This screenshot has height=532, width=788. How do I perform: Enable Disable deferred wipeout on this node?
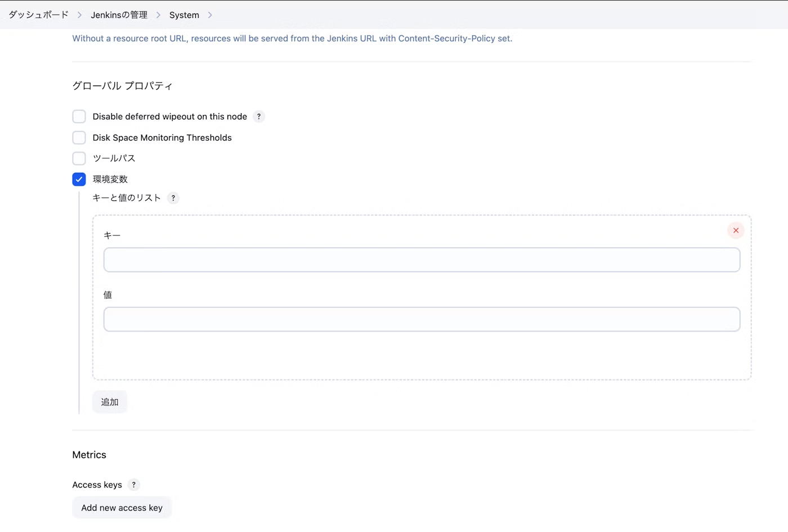tap(79, 117)
